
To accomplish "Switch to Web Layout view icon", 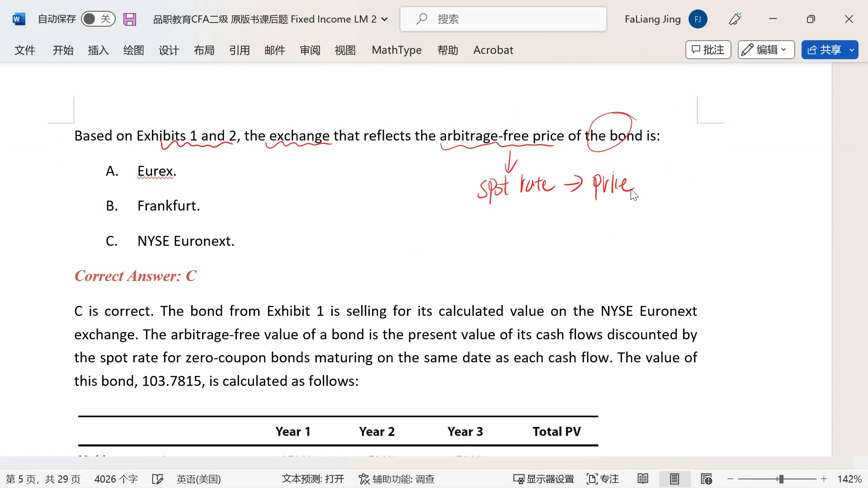I will tap(706, 479).
